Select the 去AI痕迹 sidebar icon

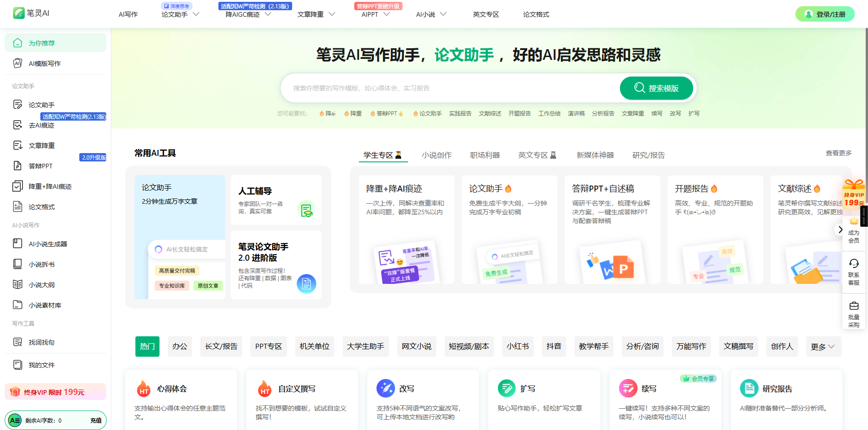point(18,125)
